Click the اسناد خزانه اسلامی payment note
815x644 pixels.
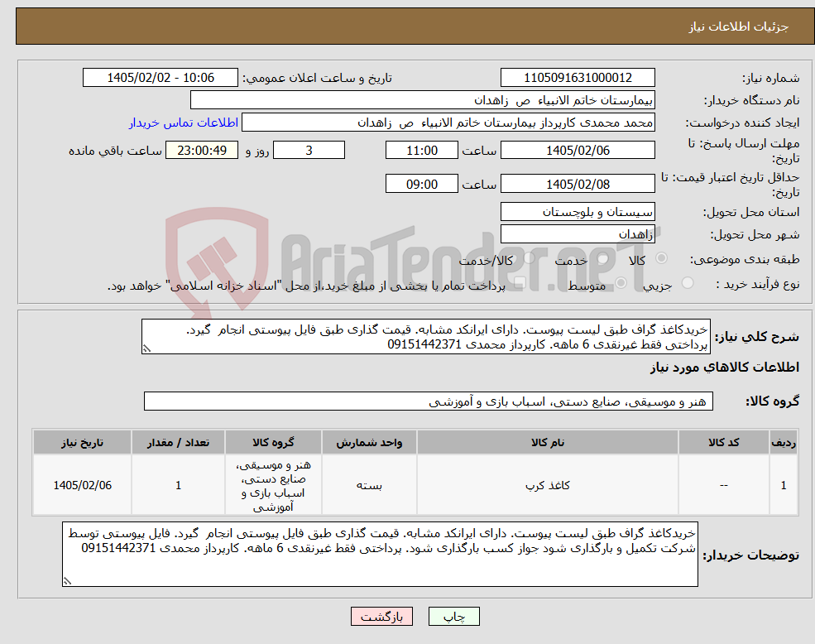(306, 286)
